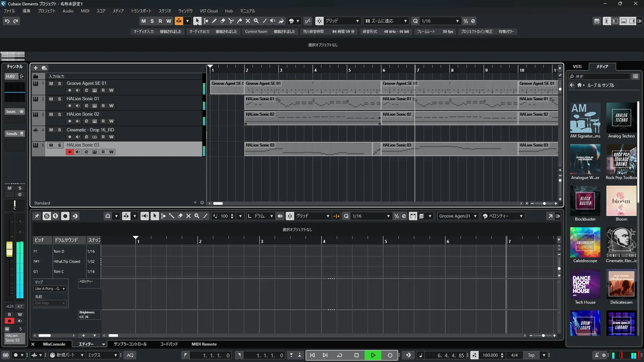Select the Zoom magnifier tool
This screenshot has width=644, height=362.
(256, 21)
